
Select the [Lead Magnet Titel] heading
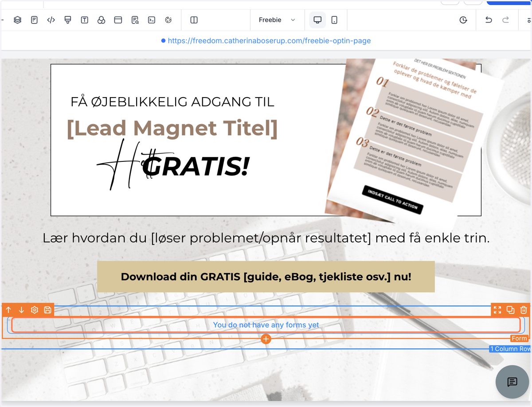(172, 128)
